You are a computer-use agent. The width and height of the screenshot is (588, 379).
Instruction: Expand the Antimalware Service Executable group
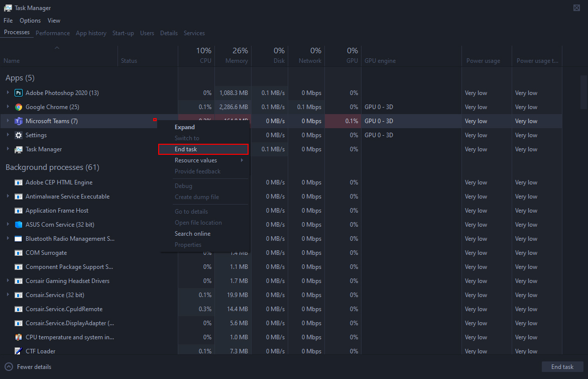(8, 196)
